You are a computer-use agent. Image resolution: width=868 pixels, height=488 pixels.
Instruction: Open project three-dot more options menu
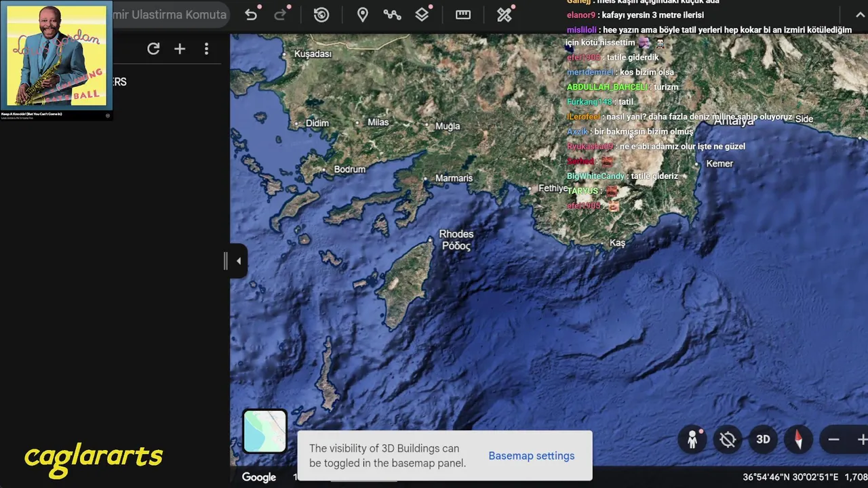pos(206,49)
